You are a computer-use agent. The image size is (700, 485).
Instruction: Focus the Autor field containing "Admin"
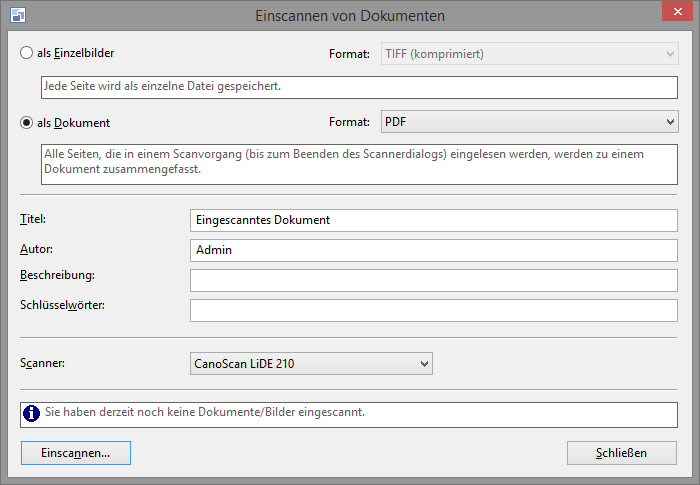click(x=433, y=250)
